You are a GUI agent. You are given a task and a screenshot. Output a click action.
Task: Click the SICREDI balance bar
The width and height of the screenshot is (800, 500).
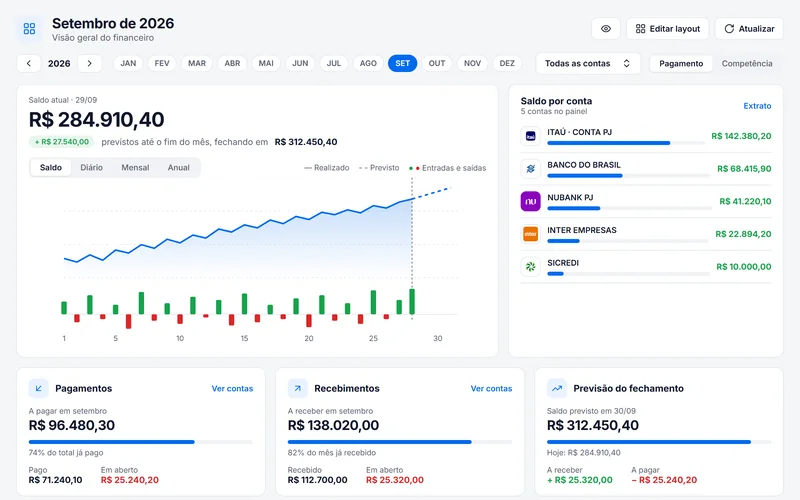pyautogui.click(x=628, y=273)
